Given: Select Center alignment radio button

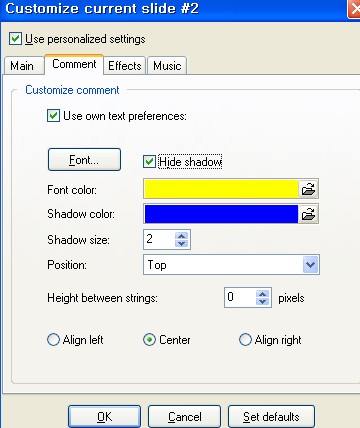Looking at the screenshot, I should 149,340.
